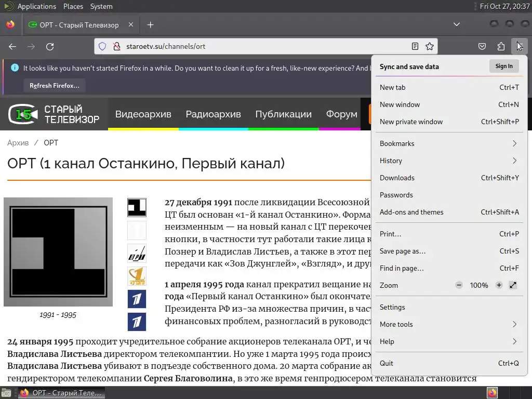Click the Firefox icon in bottom-right tray
This screenshot has height=399, width=532.
click(492, 393)
